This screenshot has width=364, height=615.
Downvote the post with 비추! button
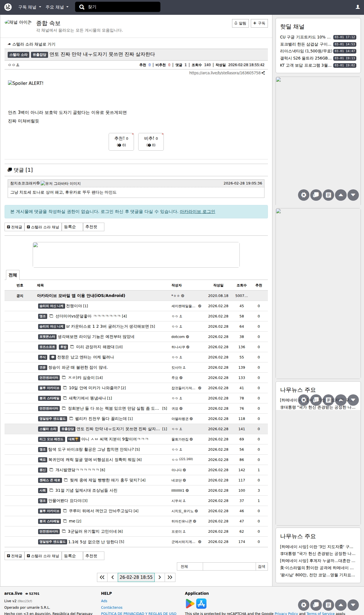151,142
